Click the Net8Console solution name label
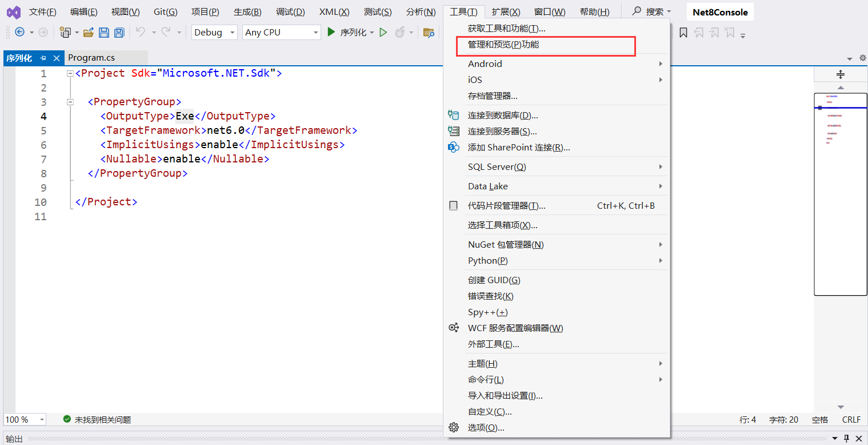The image size is (868, 445). 720,12
